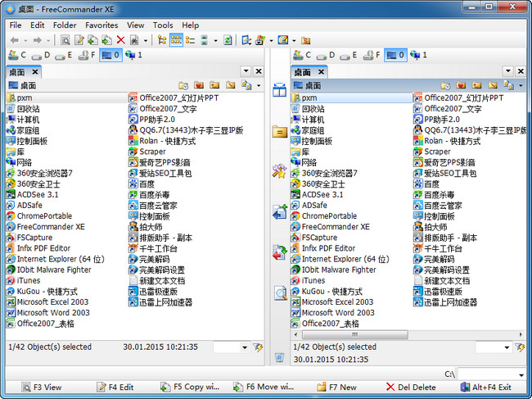Screen dimensions: 532x399
Task: Click the Edit file pencil toolbar icon
Action: (x=79, y=40)
